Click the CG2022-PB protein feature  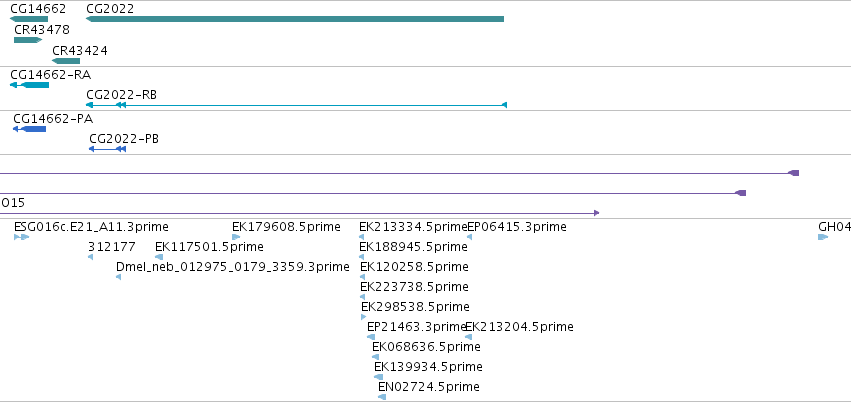[x=107, y=149]
